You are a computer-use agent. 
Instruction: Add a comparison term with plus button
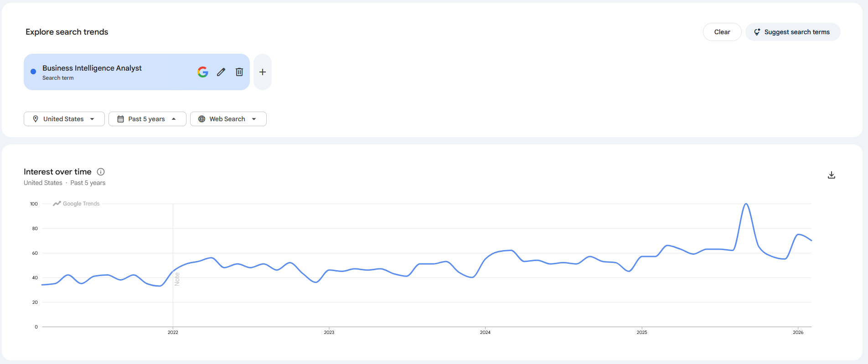tap(263, 72)
